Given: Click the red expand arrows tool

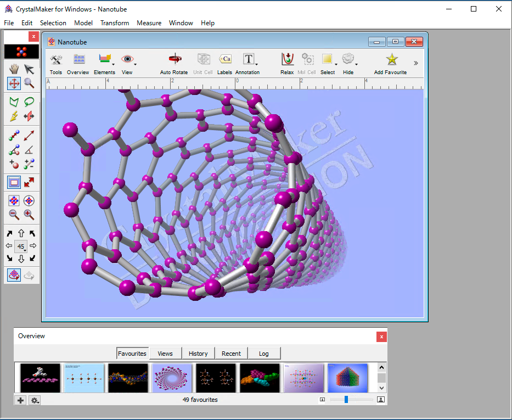Looking at the screenshot, I should (29, 182).
